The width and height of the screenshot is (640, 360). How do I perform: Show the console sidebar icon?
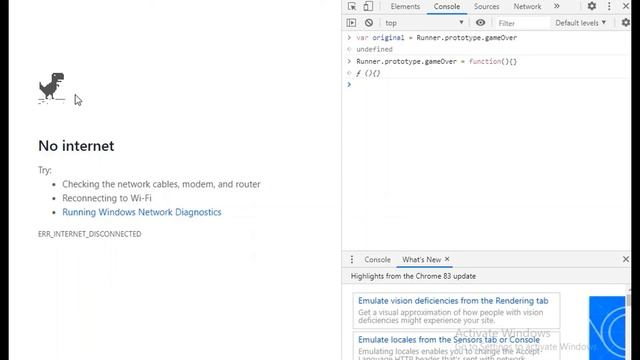[x=351, y=23]
